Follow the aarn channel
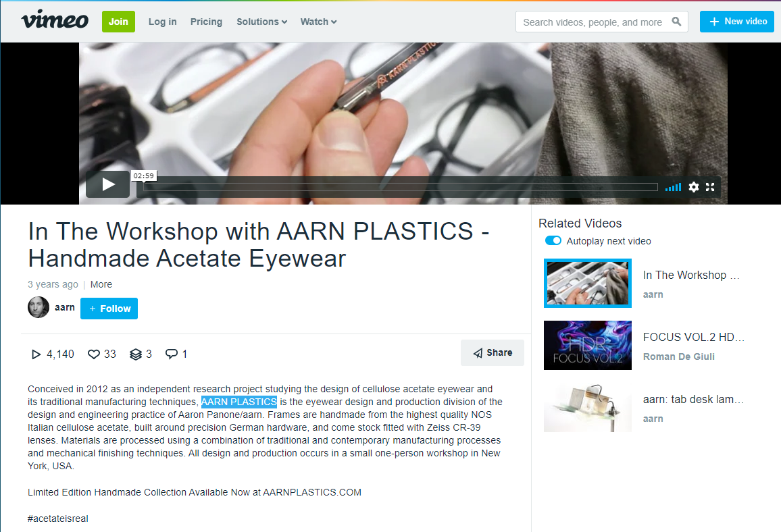This screenshot has height=532, width=781. [x=109, y=309]
